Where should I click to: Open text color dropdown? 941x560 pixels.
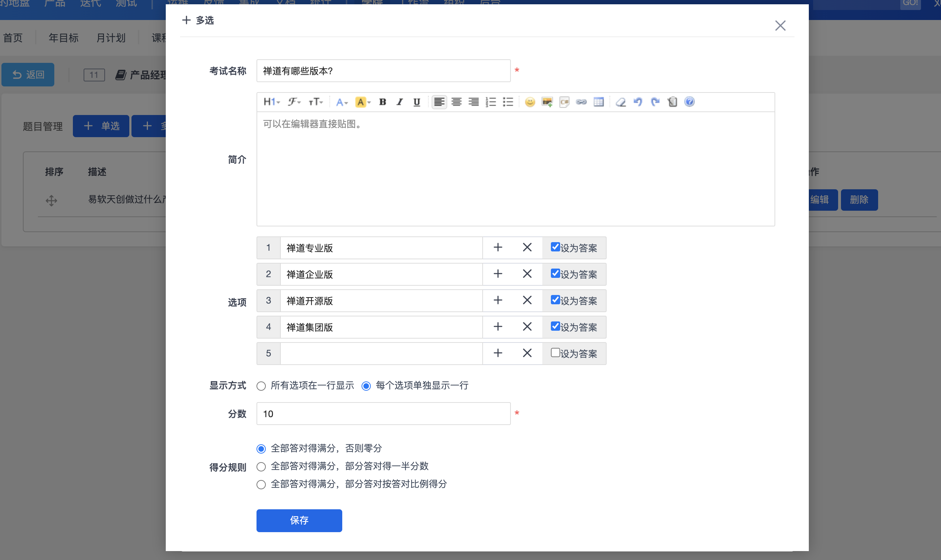click(x=342, y=102)
